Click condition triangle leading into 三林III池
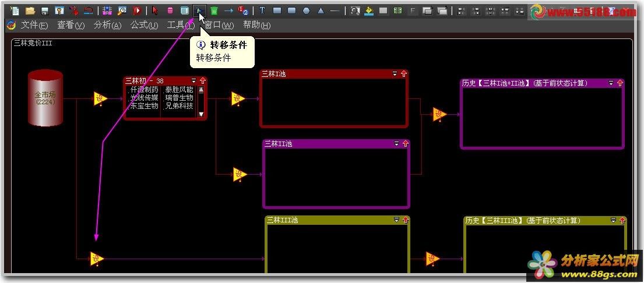644x283 pixels. (x=97, y=259)
